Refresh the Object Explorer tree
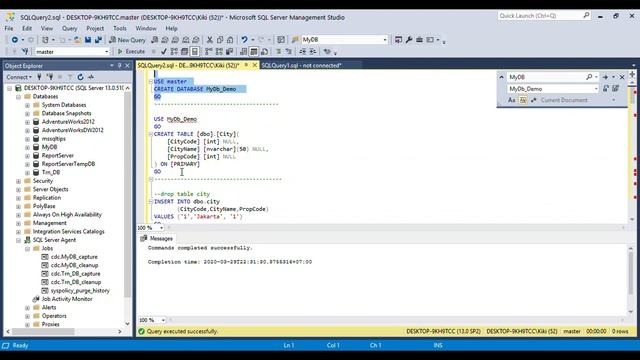The image size is (640, 360). pyautogui.click(x=80, y=77)
